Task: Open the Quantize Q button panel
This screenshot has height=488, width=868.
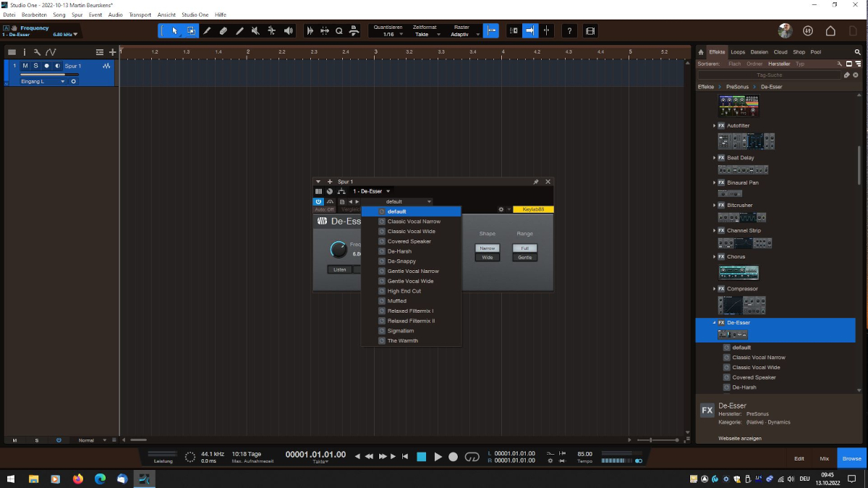Action: [x=339, y=31]
